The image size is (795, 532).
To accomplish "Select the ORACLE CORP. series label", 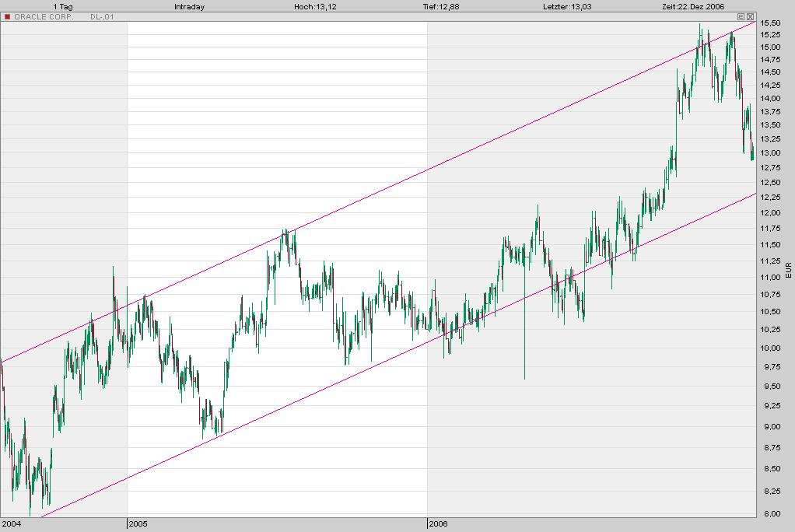I will pyautogui.click(x=44, y=17).
